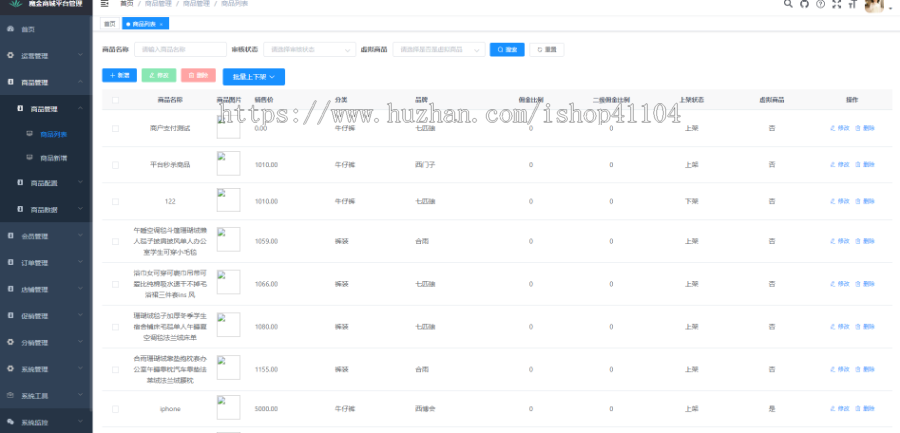Click 删除 for product 122 row

[866, 201]
